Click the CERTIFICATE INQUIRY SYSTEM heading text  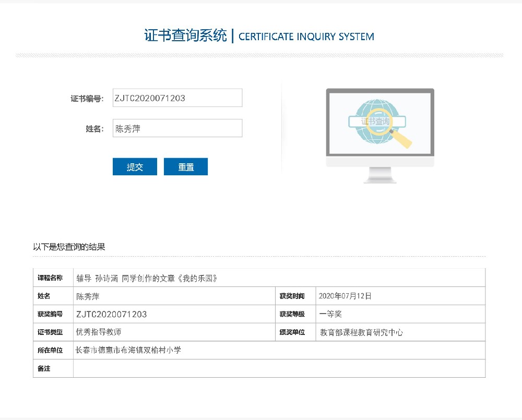[306, 37]
